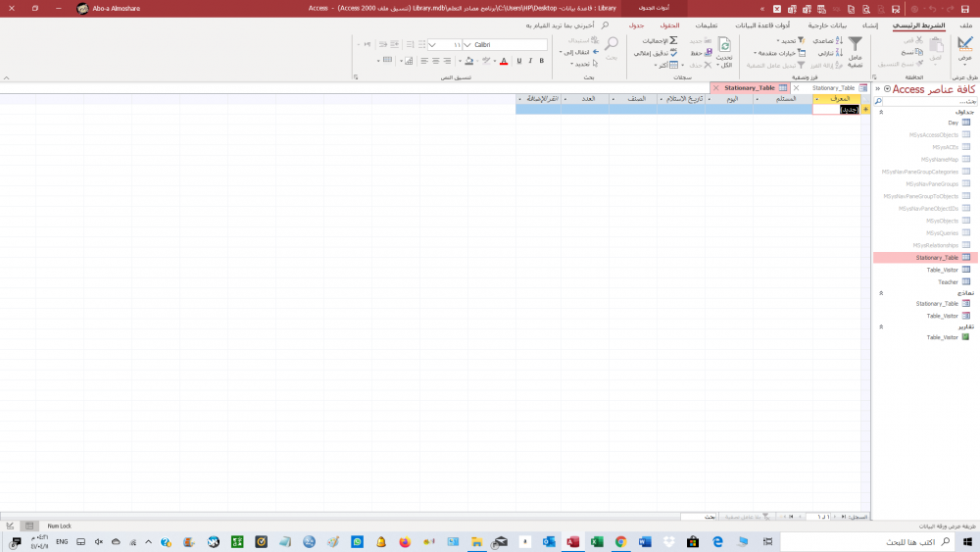Switch to the Fields (الحقول) ribbon tab
The height and width of the screenshot is (552, 980).
tap(670, 25)
